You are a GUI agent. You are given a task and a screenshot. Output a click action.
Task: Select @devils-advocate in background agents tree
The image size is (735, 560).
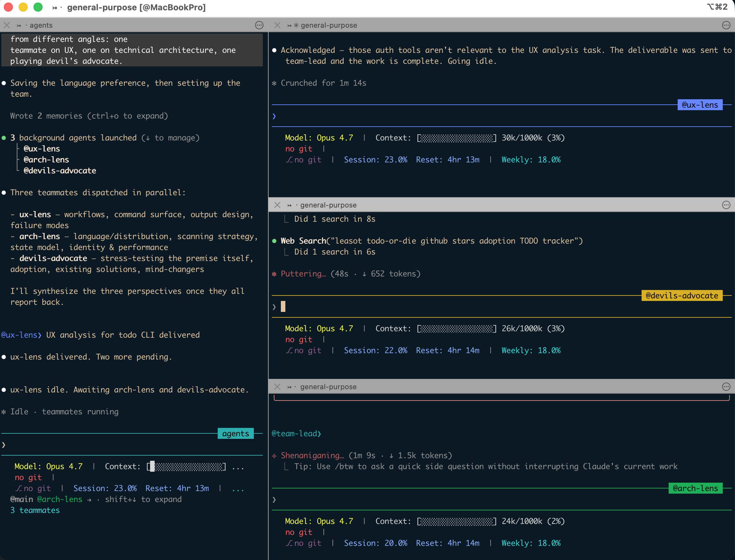[60, 171]
